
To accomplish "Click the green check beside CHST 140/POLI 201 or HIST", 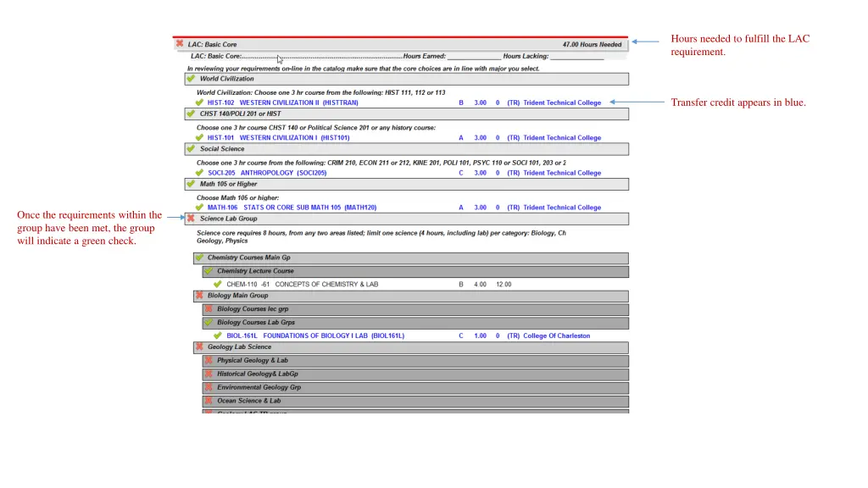I will click(191, 114).
